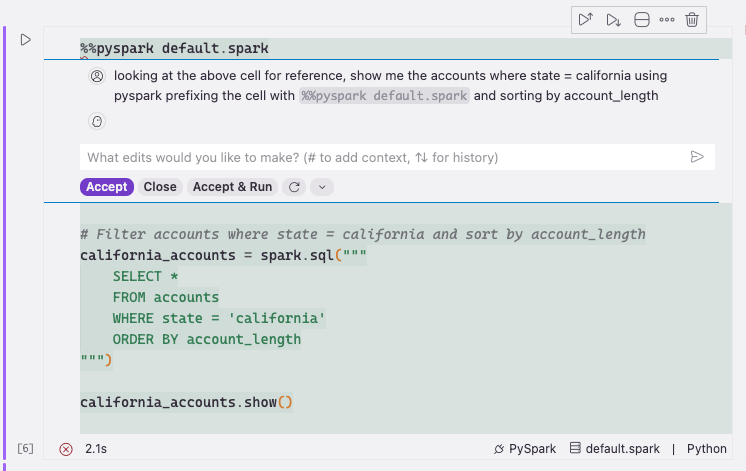Delete the cell with trash icon

tap(692, 20)
